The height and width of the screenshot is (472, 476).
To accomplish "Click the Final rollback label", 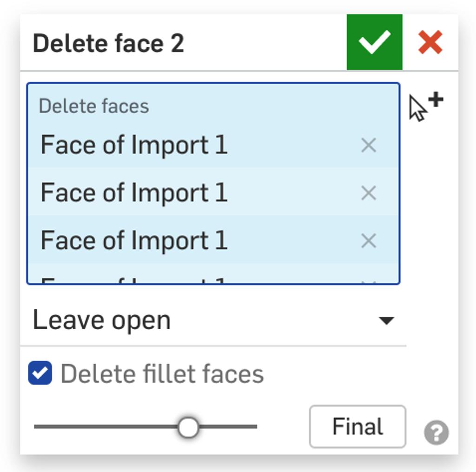I will click(x=357, y=425).
